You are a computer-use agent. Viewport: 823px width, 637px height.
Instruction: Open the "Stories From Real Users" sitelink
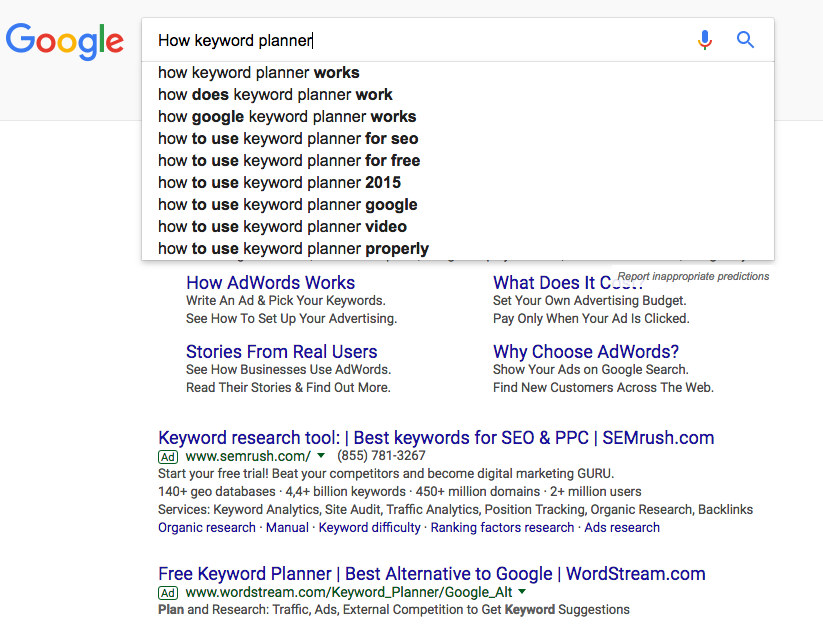(x=281, y=352)
